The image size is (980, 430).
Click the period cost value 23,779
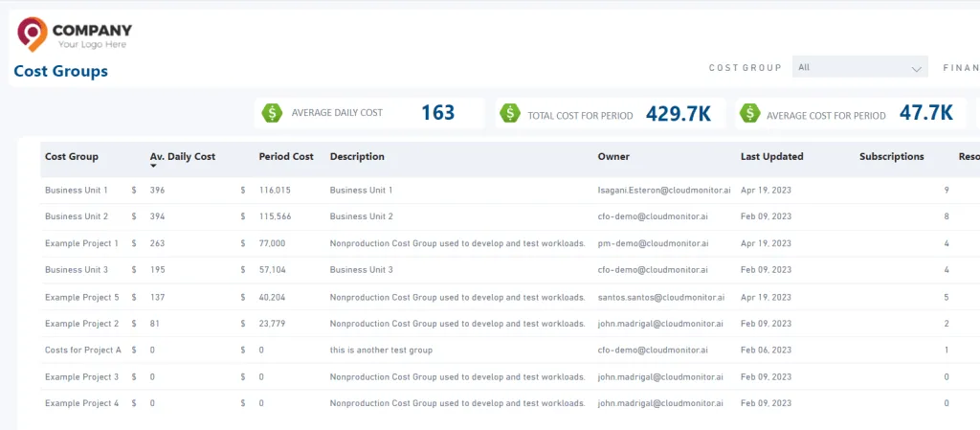272,323
